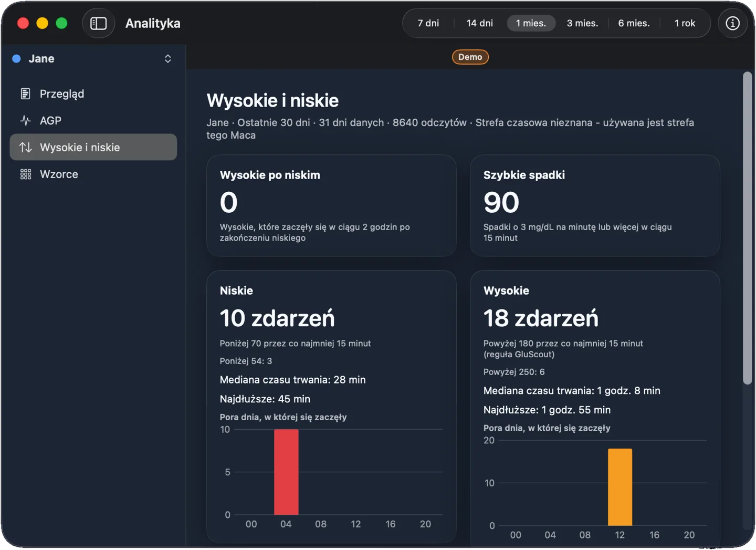Select the 1 rok time range
The image size is (756, 550).
[685, 23]
